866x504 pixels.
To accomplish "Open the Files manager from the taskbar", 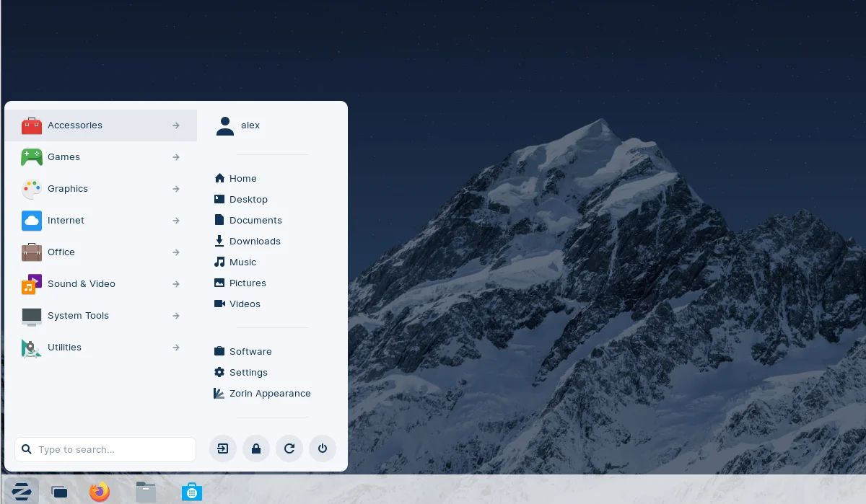I will point(146,492).
